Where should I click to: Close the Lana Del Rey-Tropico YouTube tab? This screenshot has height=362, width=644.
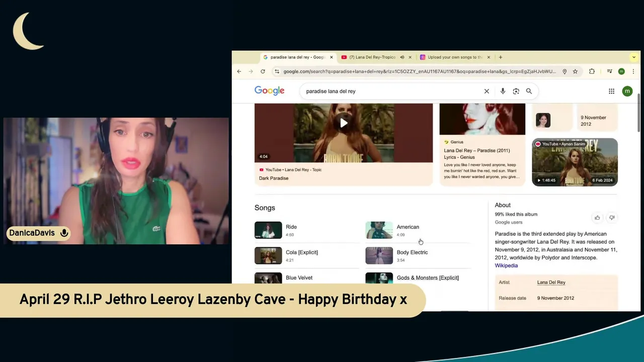click(410, 57)
